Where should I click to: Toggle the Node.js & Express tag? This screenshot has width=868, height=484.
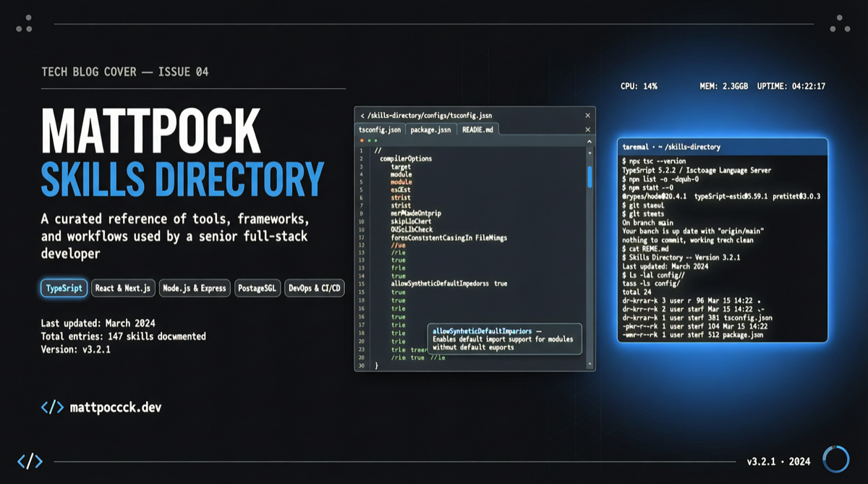(x=195, y=288)
